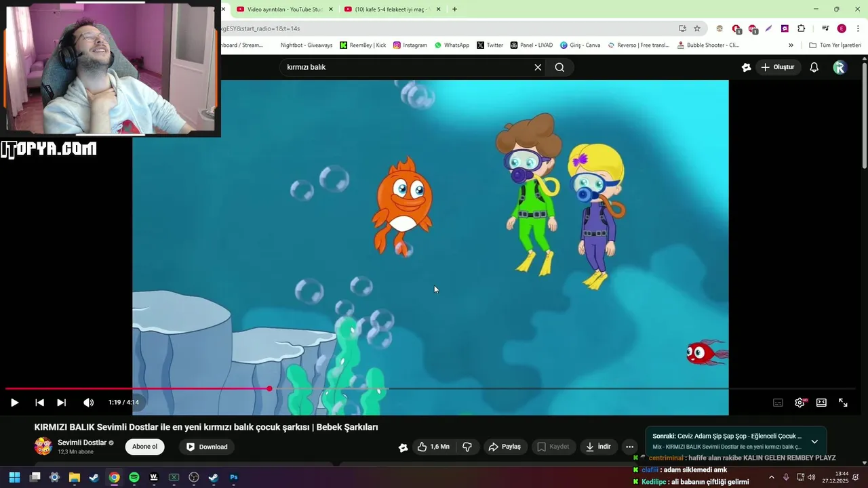Open YouTube notifications bell
This screenshot has height=488, width=868.
coord(814,67)
